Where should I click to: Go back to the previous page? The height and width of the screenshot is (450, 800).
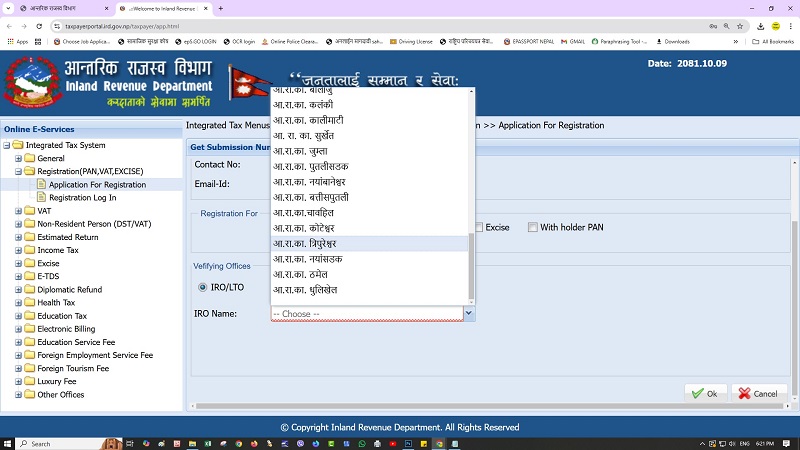click(x=9, y=26)
